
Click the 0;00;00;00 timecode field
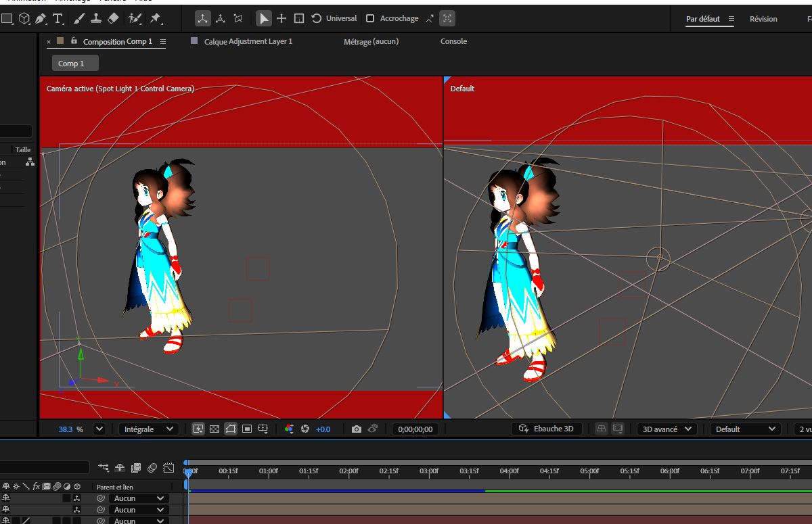tap(416, 429)
